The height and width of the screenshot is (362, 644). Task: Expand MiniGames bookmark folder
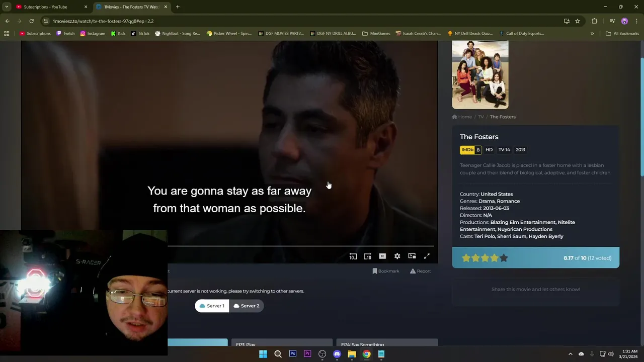coord(376,34)
